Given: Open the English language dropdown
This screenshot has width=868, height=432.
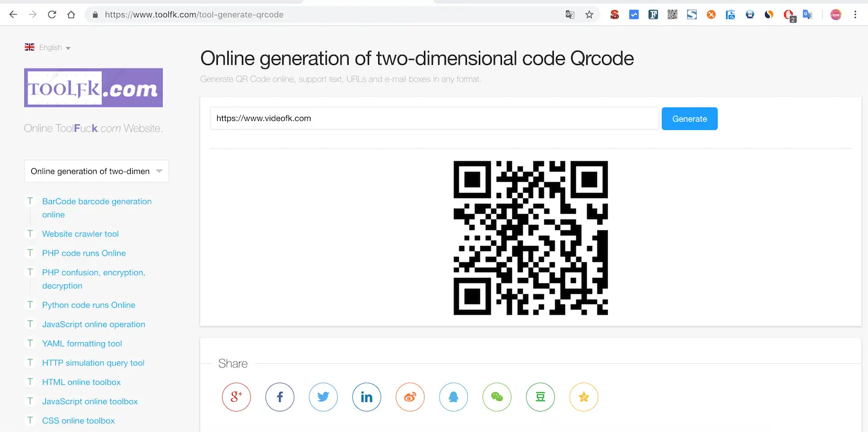Looking at the screenshot, I should click(x=48, y=47).
